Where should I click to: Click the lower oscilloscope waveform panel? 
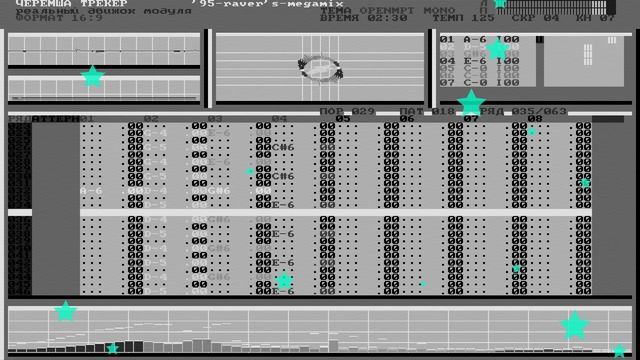[104, 89]
